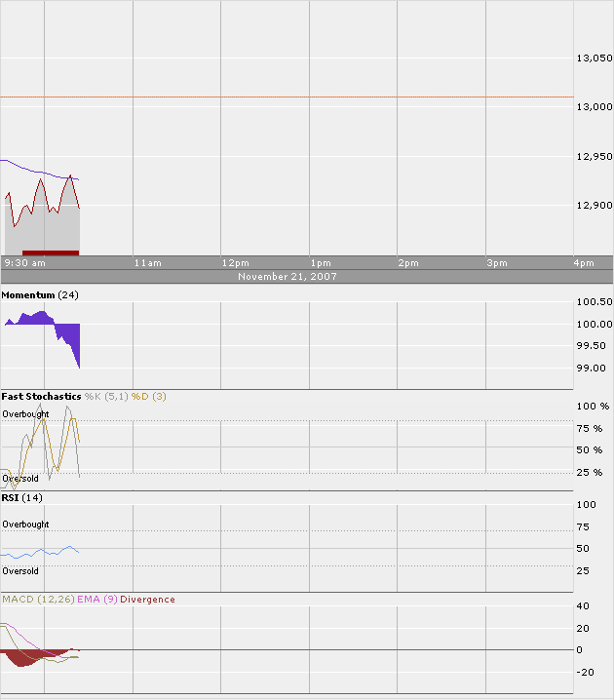Click the 25 % stochastics axis value
This screenshot has height=700, width=614.
[590, 472]
